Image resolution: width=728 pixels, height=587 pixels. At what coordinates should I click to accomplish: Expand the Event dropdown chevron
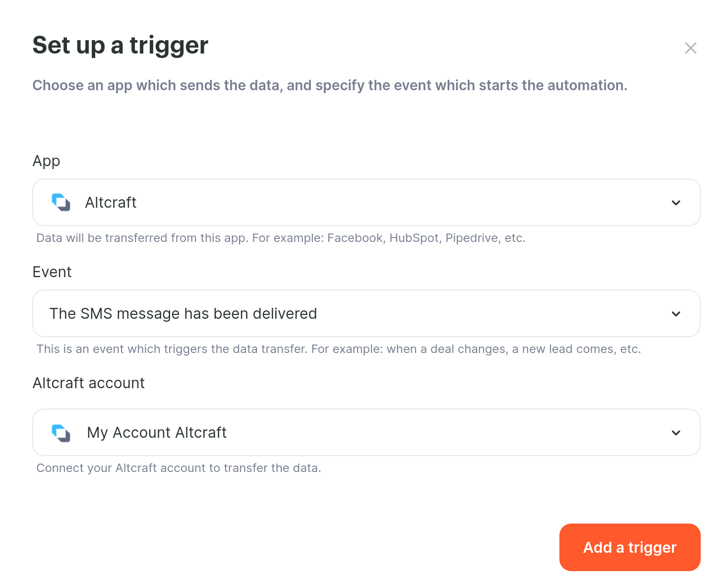(675, 314)
